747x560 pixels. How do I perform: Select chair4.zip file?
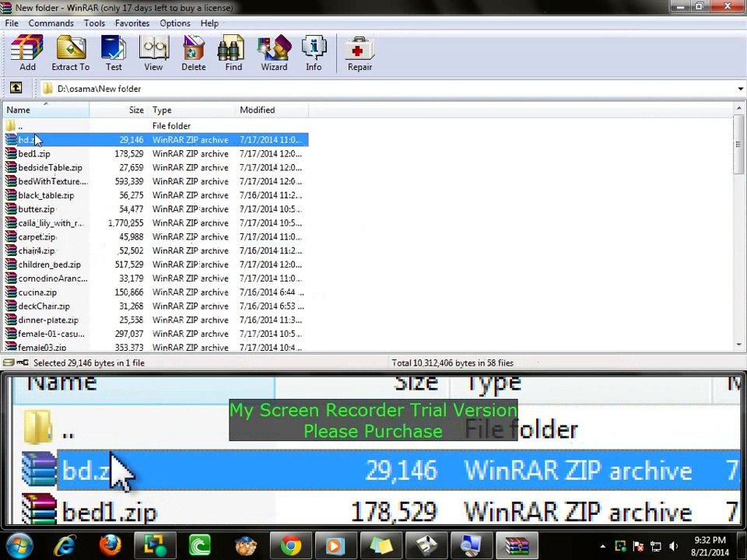[x=156, y=250]
